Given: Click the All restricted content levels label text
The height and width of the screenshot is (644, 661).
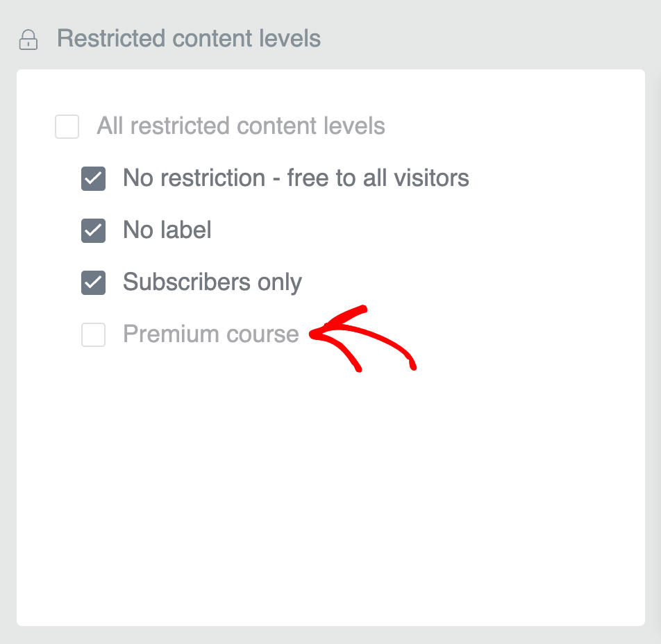Looking at the screenshot, I should (x=241, y=126).
